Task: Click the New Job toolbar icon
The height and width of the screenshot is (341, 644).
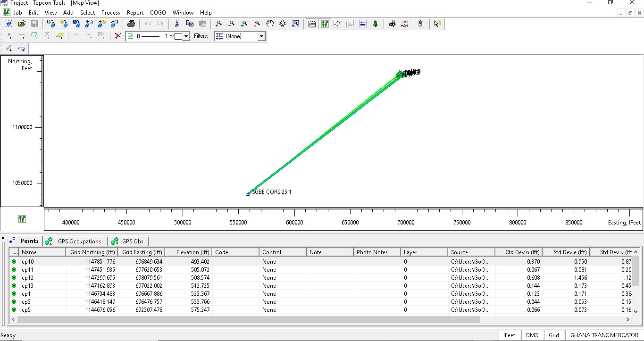Action: 9,24
